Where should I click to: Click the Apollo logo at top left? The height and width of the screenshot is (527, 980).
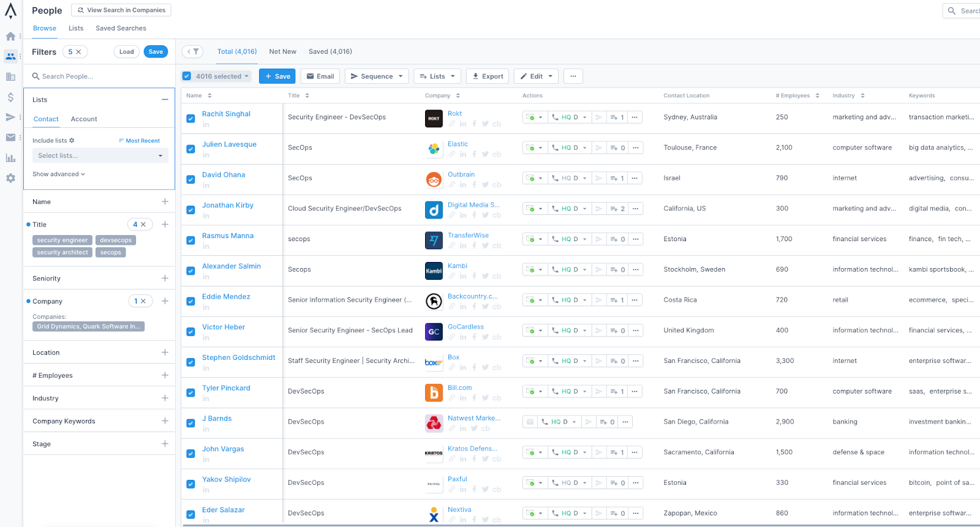tap(10, 11)
